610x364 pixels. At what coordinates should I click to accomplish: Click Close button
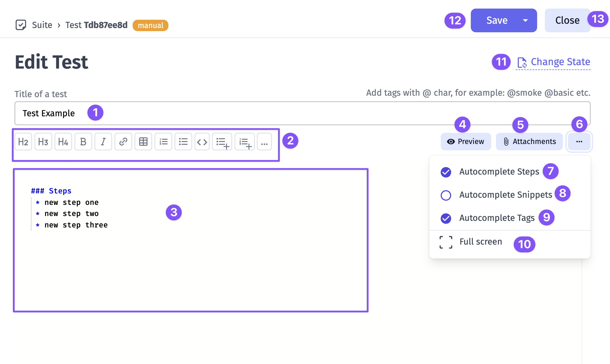point(567,21)
